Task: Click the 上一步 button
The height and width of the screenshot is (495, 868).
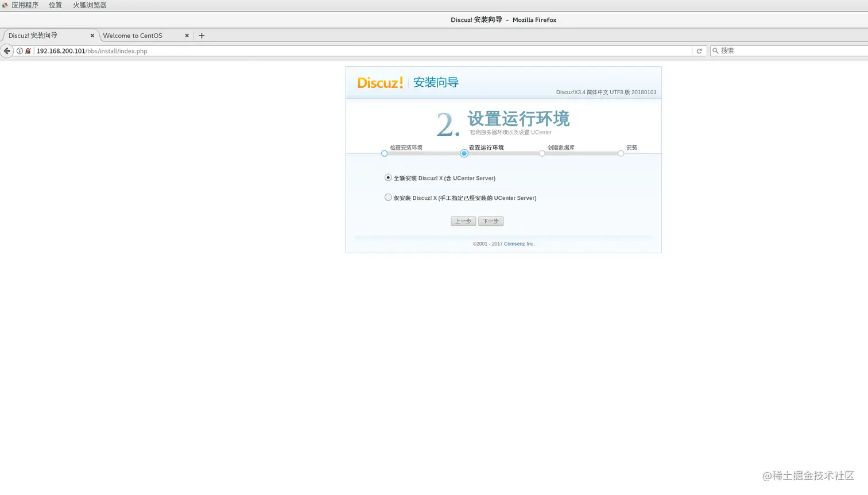Action: [463, 221]
